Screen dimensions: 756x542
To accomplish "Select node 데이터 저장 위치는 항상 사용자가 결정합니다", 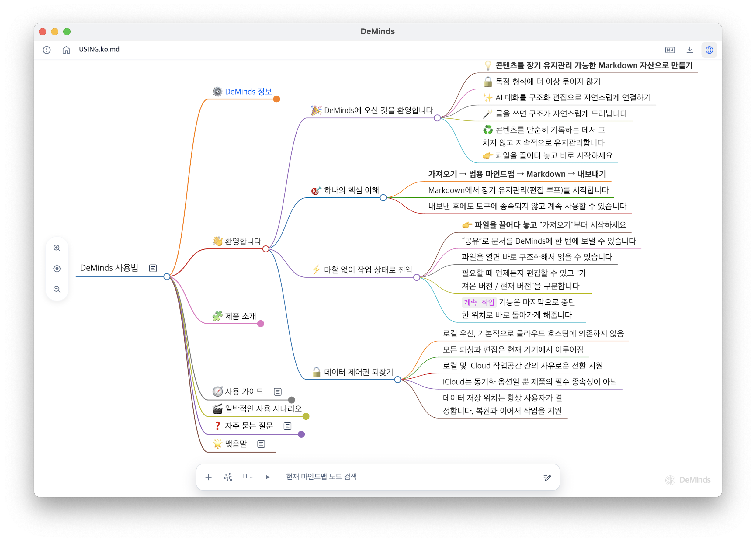I will (x=502, y=405).
